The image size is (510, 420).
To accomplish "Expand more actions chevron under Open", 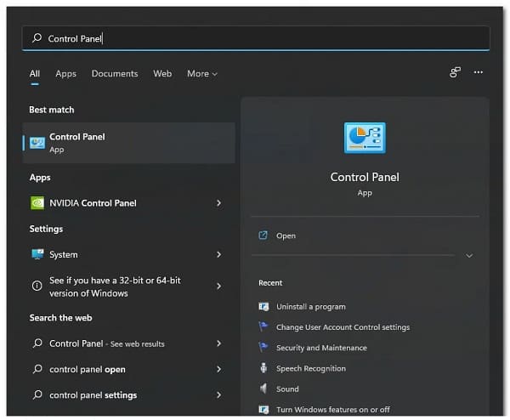I will tap(469, 255).
